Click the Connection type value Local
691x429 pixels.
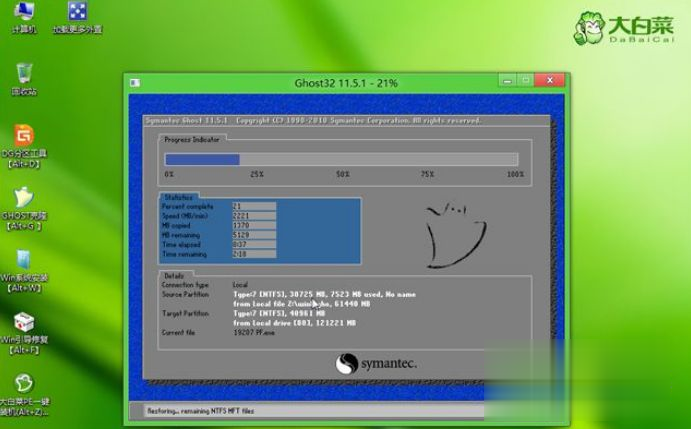pos(241,285)
